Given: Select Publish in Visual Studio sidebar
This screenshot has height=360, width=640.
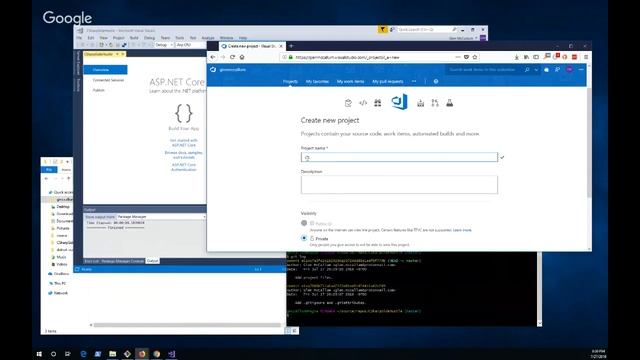Looking at the screenshot, I should click(x=98, y=90).
